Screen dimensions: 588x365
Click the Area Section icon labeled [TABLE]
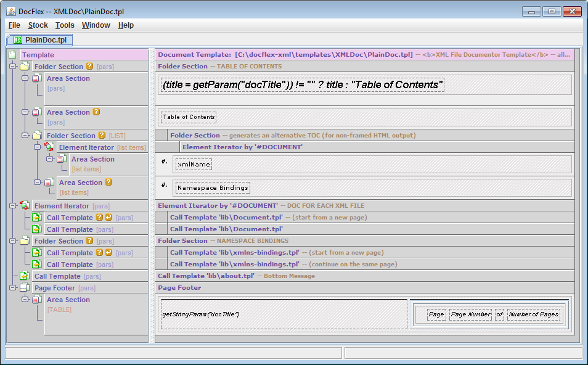click(x=37, y=300)
